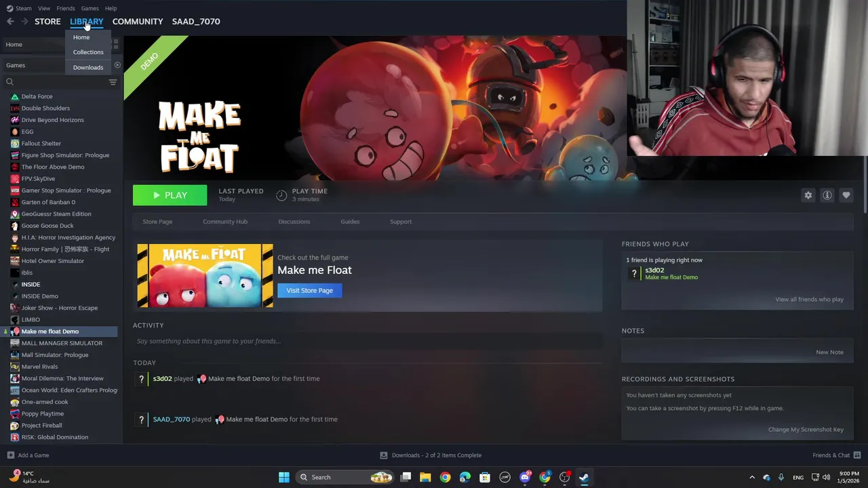Open Microsoft Edge from taskbar
This screenshot has height=488, width=868.
point(465,477)
